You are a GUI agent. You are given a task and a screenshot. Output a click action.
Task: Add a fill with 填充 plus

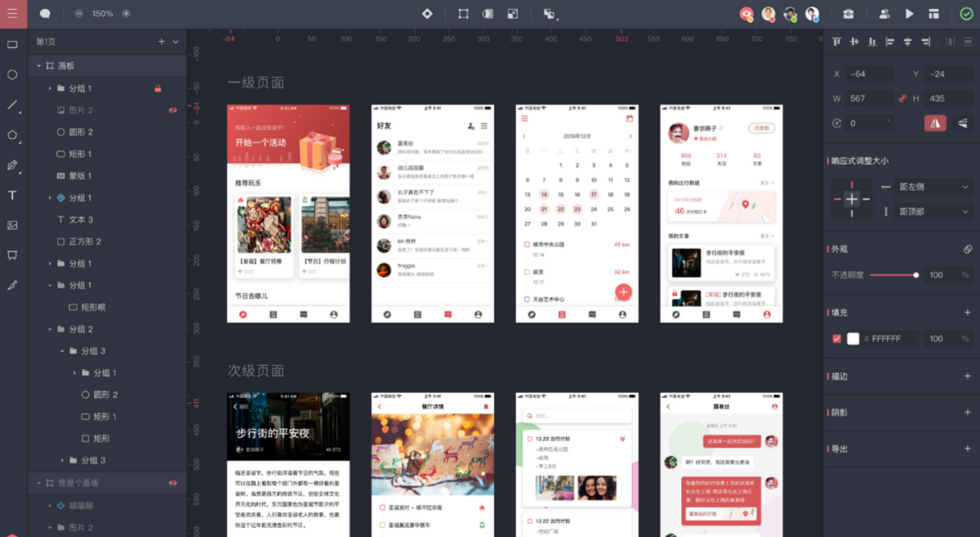coord(968,312)
